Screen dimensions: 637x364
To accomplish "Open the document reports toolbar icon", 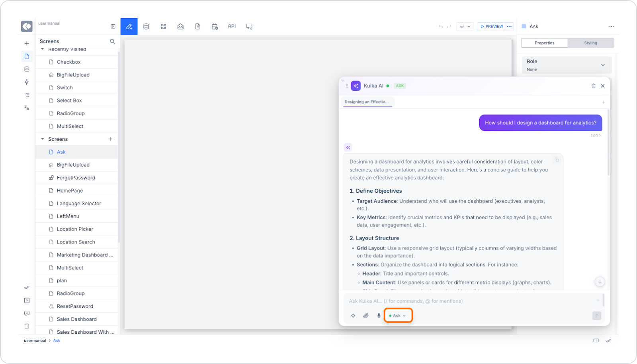I will tap(197, 27).
